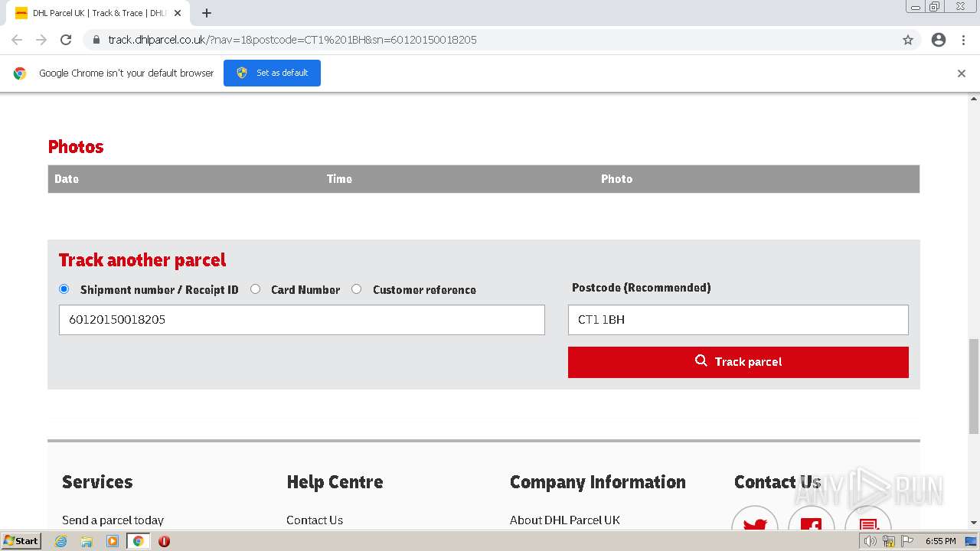
Task: Go forward to the next page
Action: 41,40
